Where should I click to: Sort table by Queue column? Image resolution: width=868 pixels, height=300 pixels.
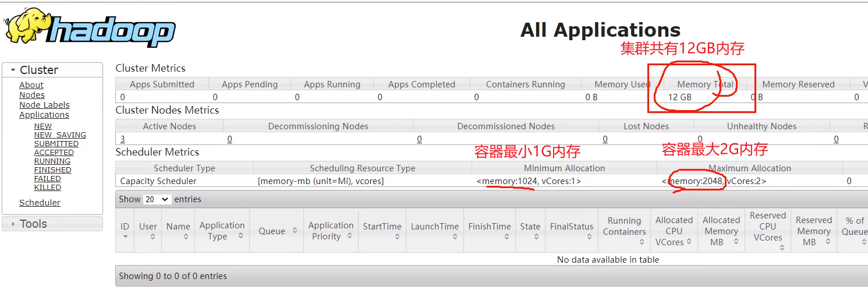click(277, 231)
